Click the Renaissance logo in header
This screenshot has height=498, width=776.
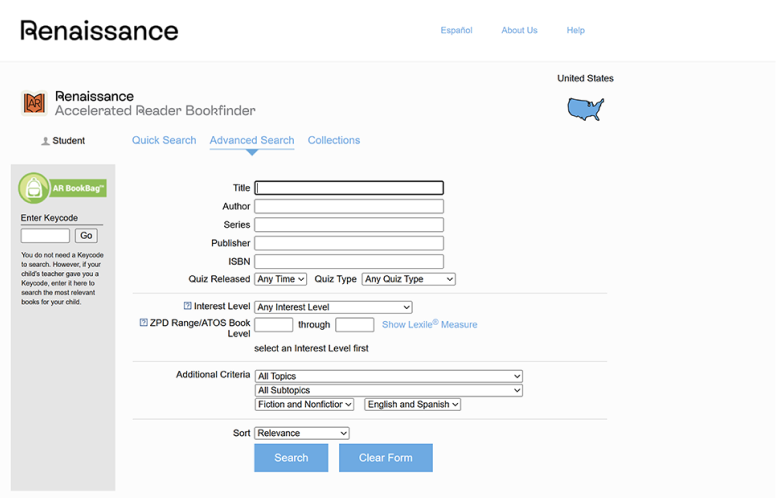(x=99, y=30)
